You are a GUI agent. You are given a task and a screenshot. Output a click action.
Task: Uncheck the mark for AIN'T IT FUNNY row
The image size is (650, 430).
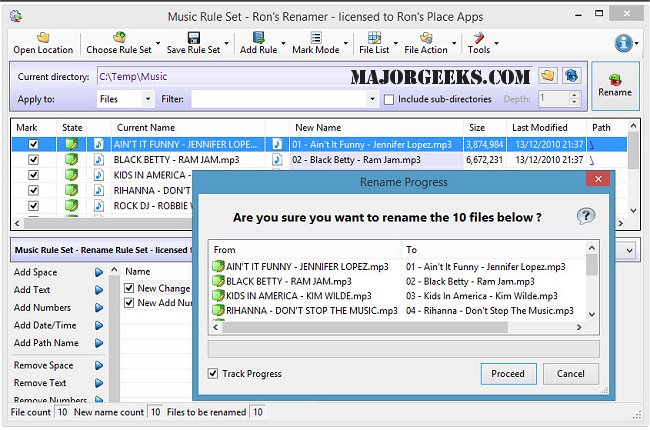pyautogui.click(x=34, y=144)
